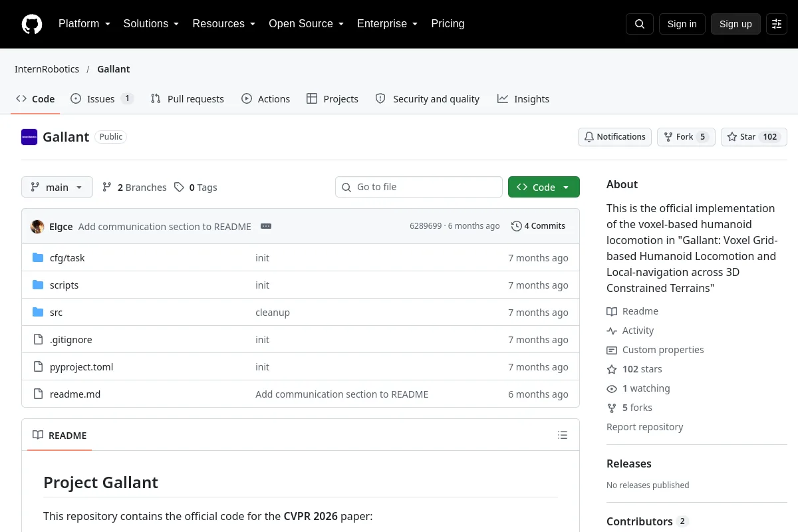Click the Custom properties note icon
798x532 pixels.
pos(612,350)
